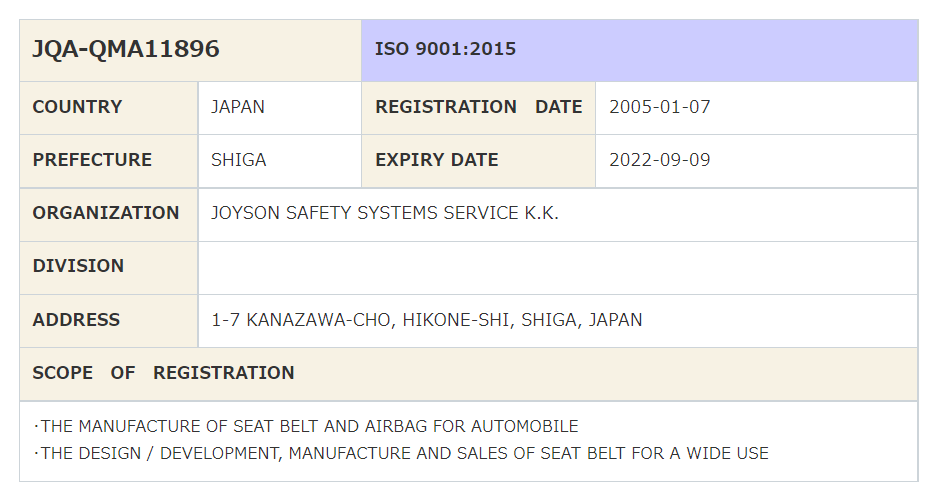930x500 pixels.
Task: Select the 2022-09-09 expiry date value
Action: (659, 160)
